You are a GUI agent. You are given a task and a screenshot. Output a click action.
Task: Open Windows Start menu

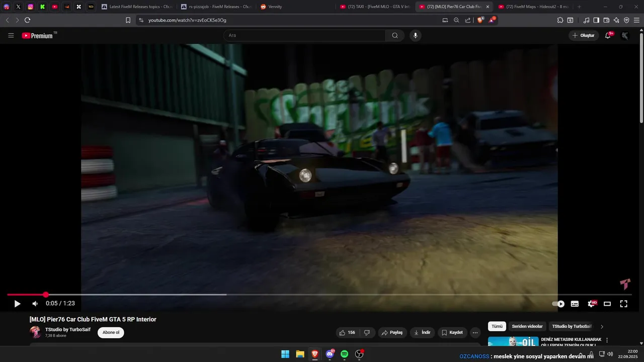click(x=285, y=354)
